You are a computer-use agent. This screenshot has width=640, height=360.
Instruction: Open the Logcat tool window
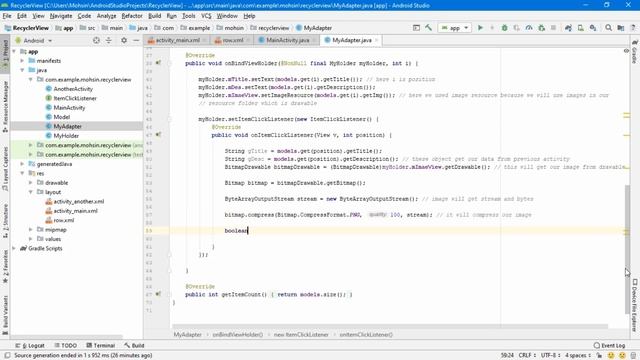coord(30,345)
